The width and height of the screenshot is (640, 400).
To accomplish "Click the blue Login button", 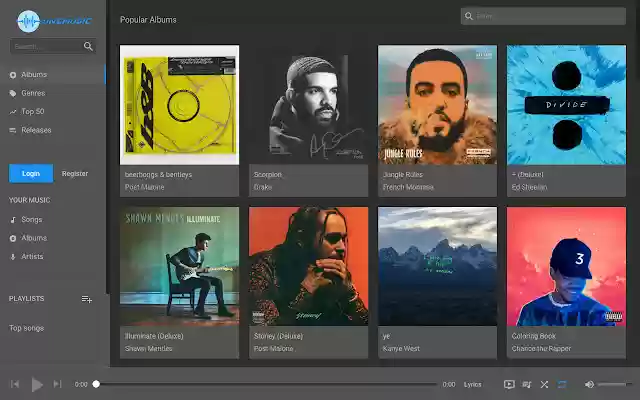I will (x=31, y=173).
